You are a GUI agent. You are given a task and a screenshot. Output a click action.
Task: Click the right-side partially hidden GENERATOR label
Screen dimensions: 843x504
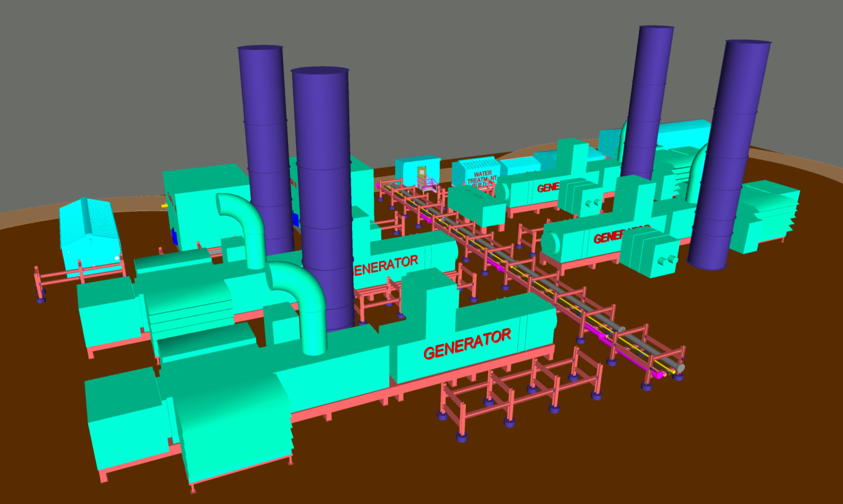(x=620, y=236)
